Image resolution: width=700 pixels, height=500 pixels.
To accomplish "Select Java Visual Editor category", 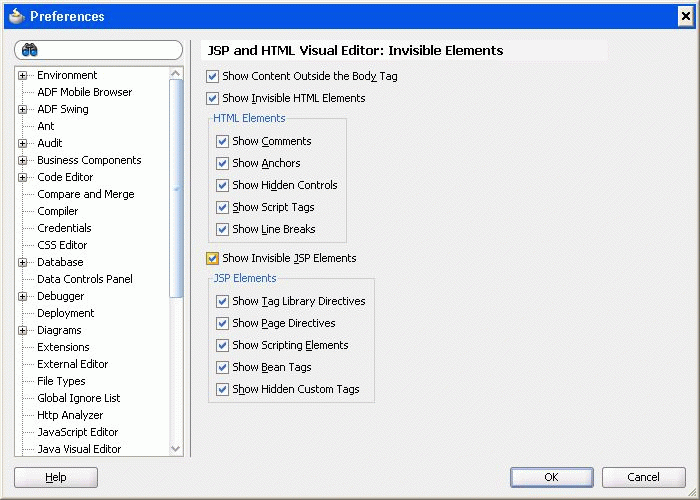I will coord(79,449).
